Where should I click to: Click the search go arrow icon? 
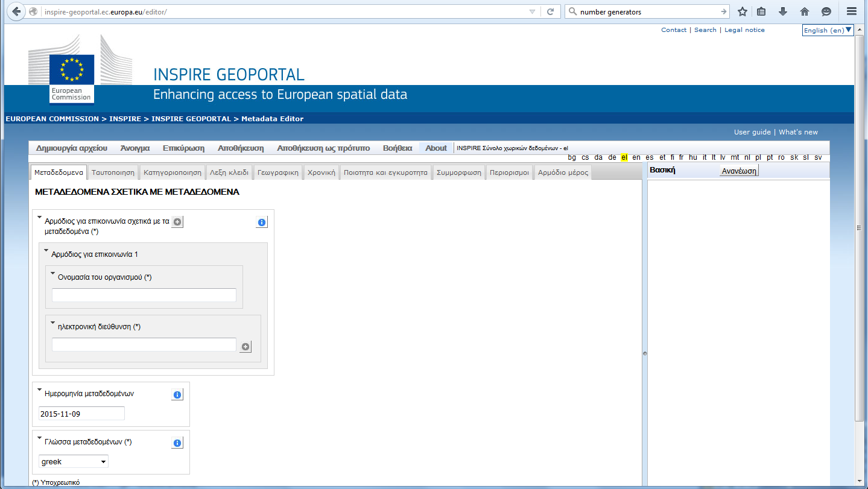tap(724, 11)
